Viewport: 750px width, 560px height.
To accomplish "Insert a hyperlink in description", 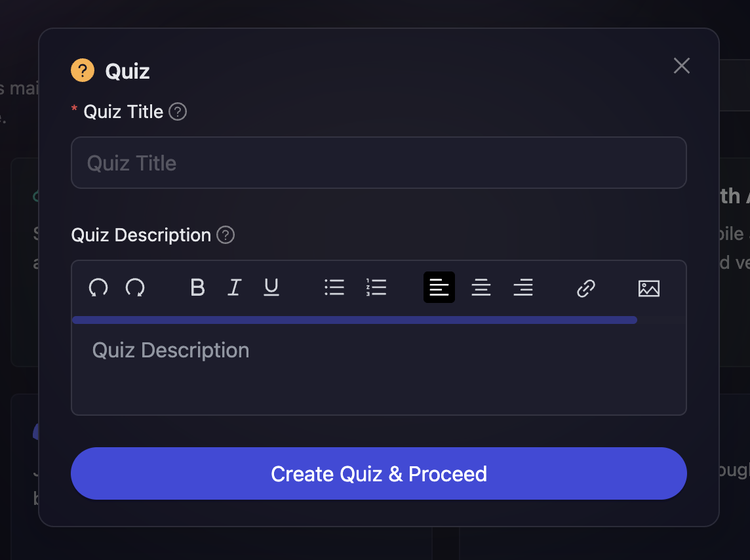I will coord(585,288).
